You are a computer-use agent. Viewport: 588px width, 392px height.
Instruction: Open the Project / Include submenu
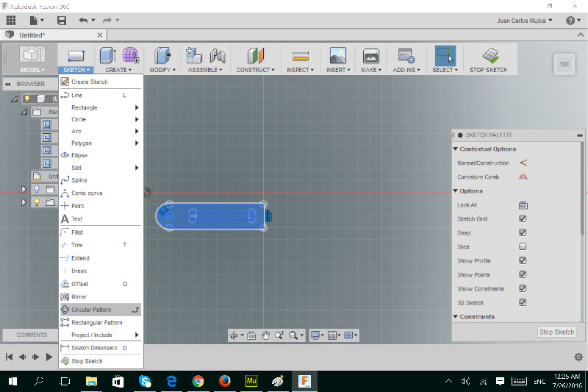click(100, 335)
